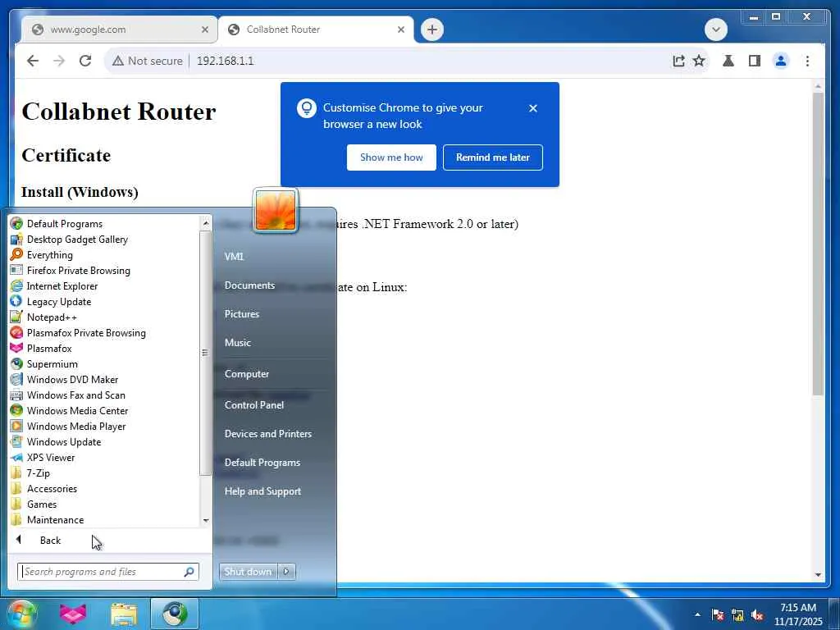Close the www.google.com tab
Image resolution: width=840 pixels, height=630 pixels.
click(204, 30)
